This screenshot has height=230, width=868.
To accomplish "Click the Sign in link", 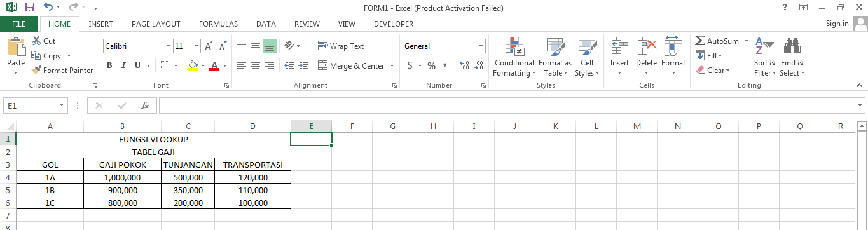I will [837, 24].
